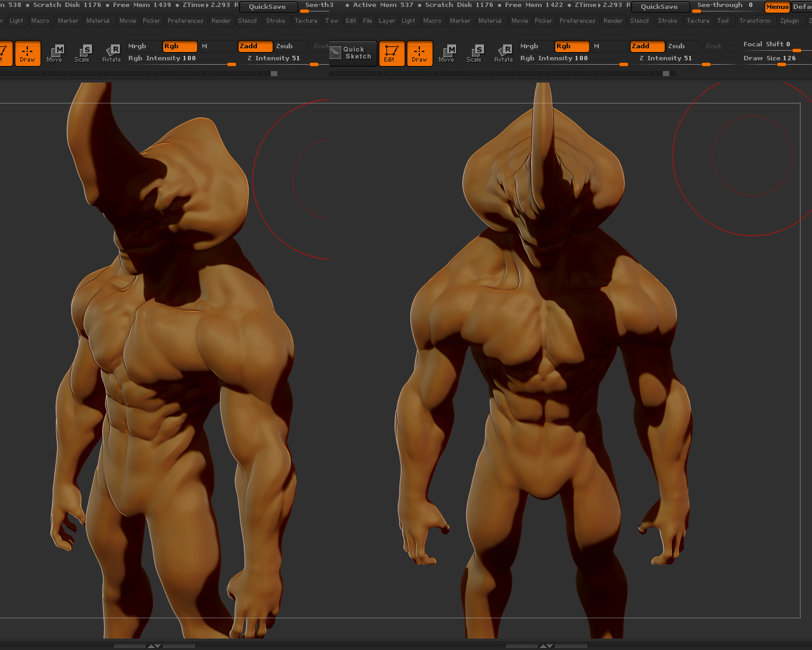Screen dimensions: 812x650
Task: Open Movie menu in the left ZBrush window
Action: click(128, 21)
